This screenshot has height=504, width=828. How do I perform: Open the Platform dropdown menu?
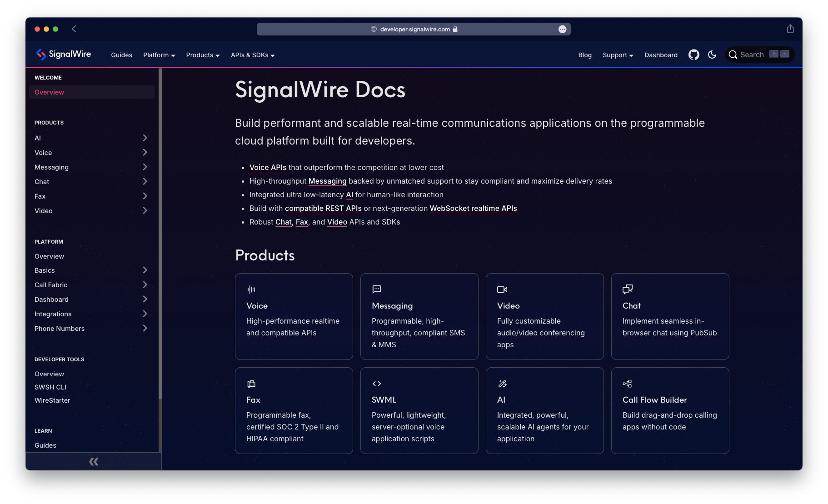coord(159,55)
